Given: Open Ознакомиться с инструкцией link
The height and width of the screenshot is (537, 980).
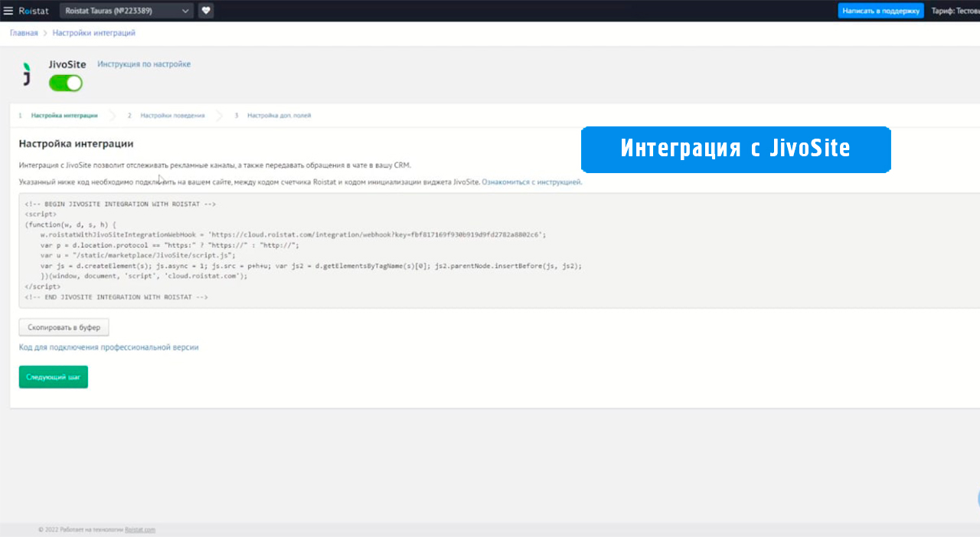Looking at the screenshot, I should coord(531,182).
